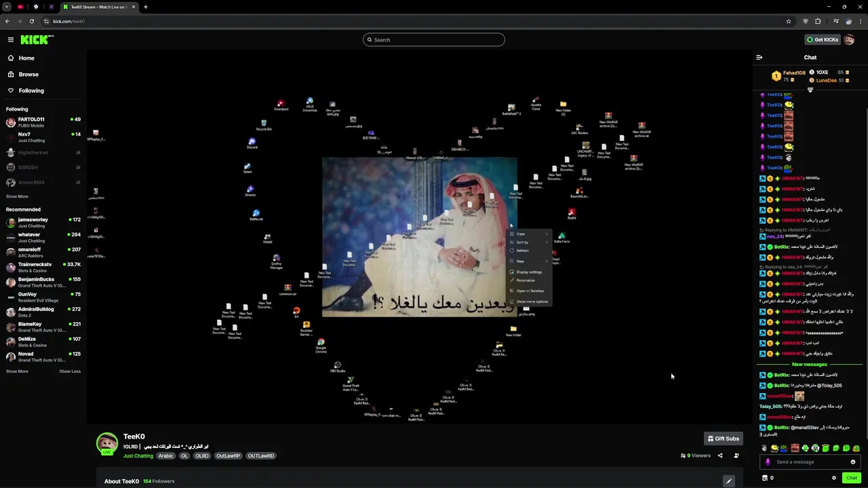Expand New submenu in context menu

tap(529, 261)
